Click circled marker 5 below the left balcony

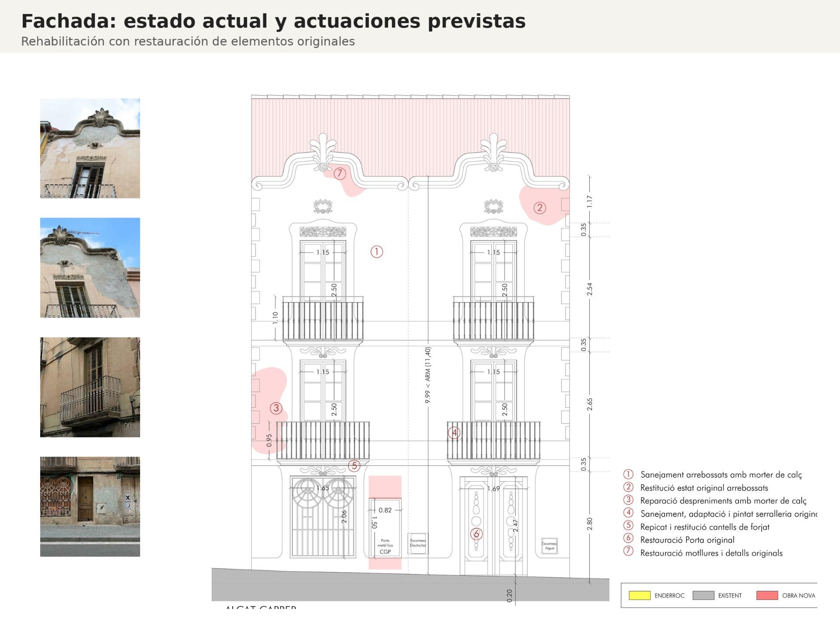[x=354, y=466]
